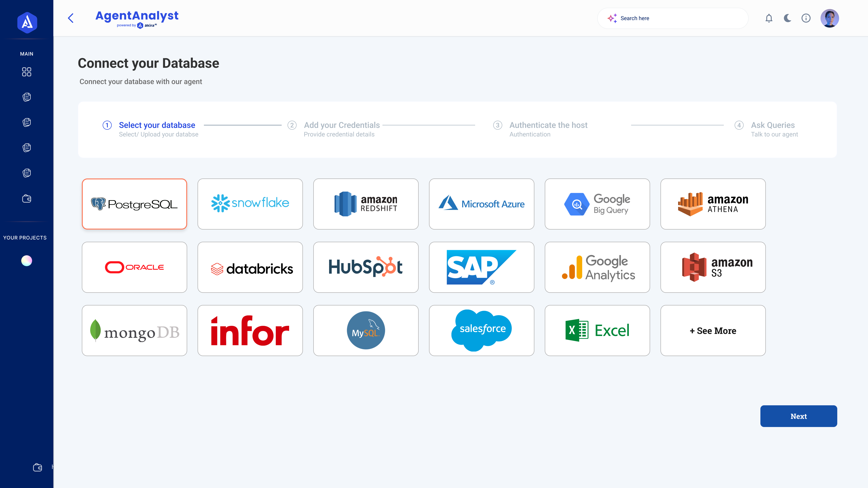This screenshot has height=488, width=868.
Task: Open step 3 Authenticate the host
Action: [548, 125]
